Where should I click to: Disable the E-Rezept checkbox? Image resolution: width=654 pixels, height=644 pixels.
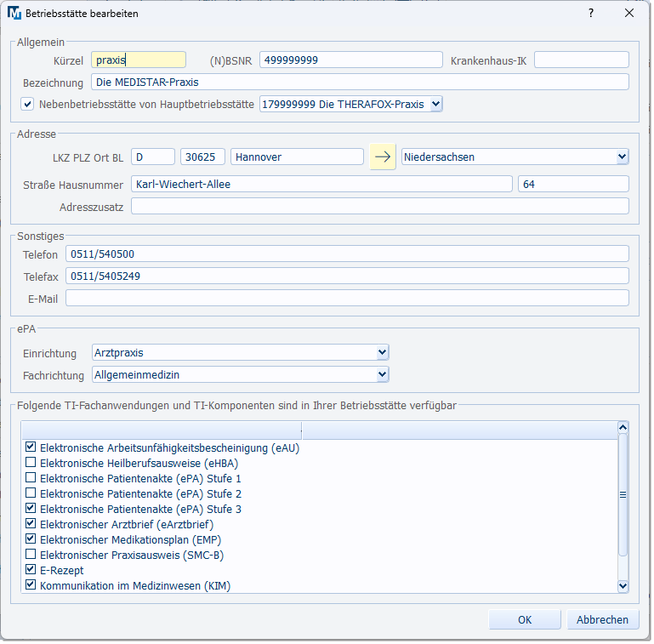pos(31,570)
